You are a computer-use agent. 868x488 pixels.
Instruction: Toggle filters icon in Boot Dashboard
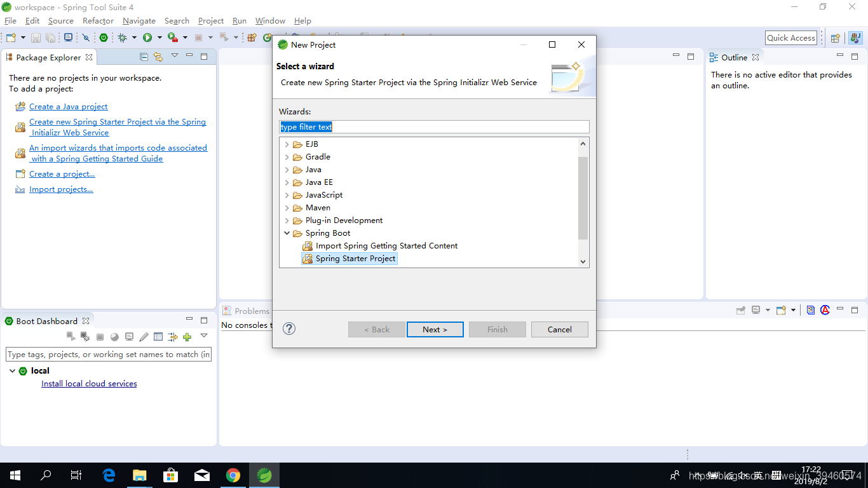tap(172, 337)
